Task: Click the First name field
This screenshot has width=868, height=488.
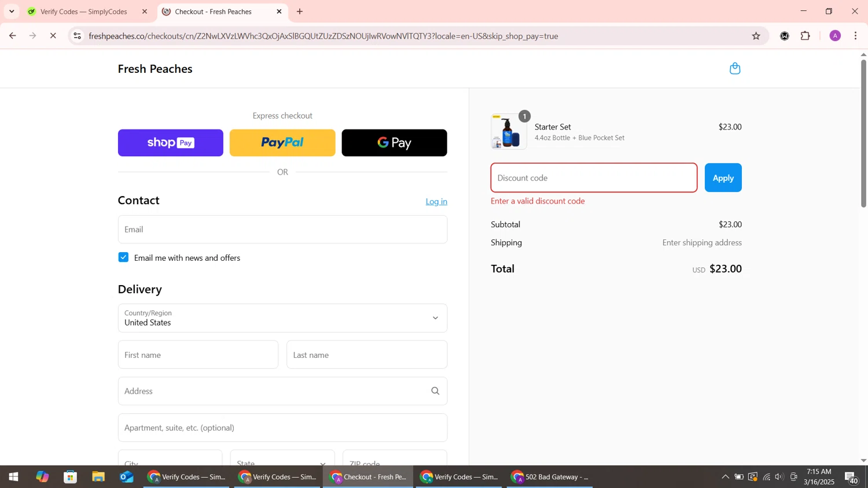Action: [x=198, y=354]
